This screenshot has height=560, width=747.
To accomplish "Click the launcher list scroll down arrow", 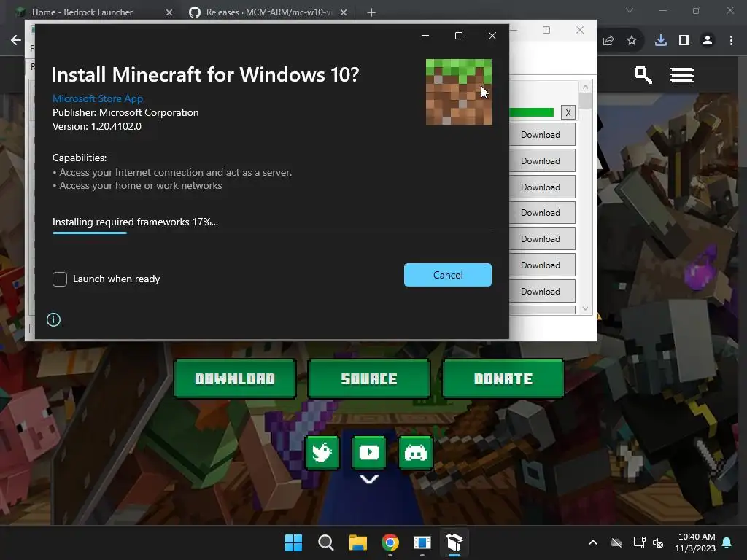I will point(586,308).
